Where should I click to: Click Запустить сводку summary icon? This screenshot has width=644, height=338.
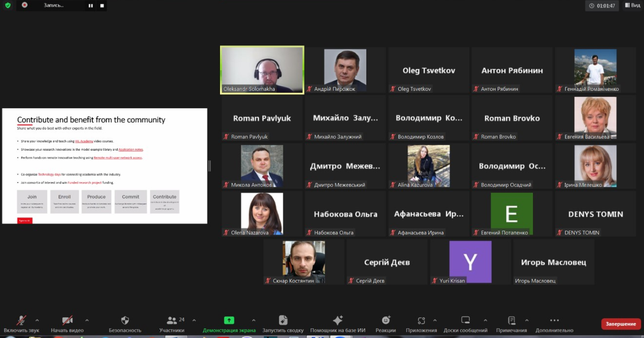click(283, 320)
